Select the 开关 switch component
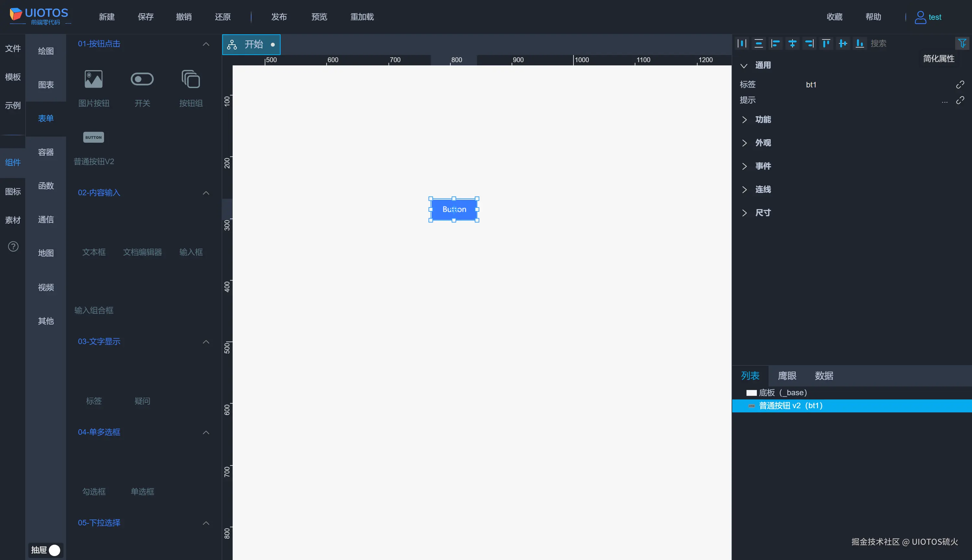Image resolution: width=972 pixels, height=560 pixels. click(142, 79)
